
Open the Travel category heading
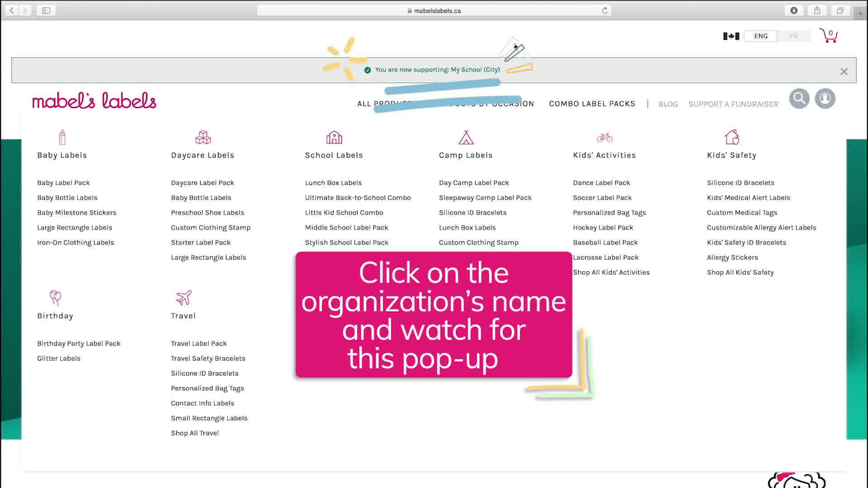[183, 316]
